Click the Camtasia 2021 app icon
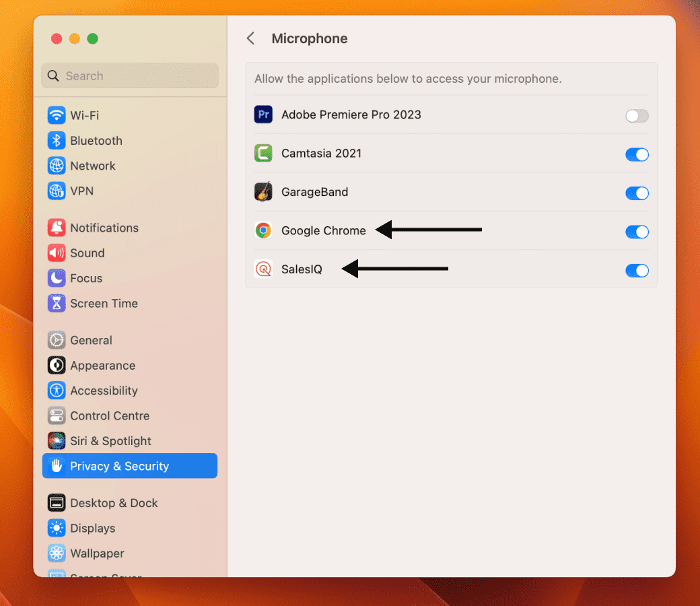Screen dimensions: 700x606 pos(263,153)
